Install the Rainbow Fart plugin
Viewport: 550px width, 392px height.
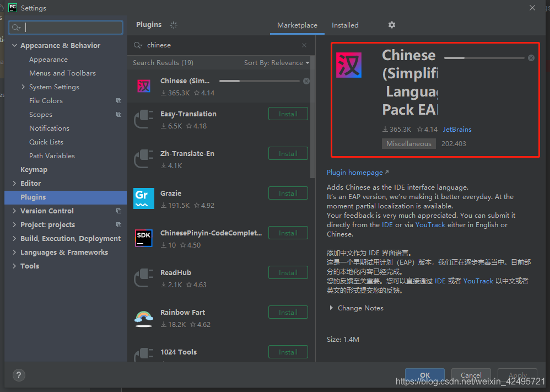(x=288, y=312)
